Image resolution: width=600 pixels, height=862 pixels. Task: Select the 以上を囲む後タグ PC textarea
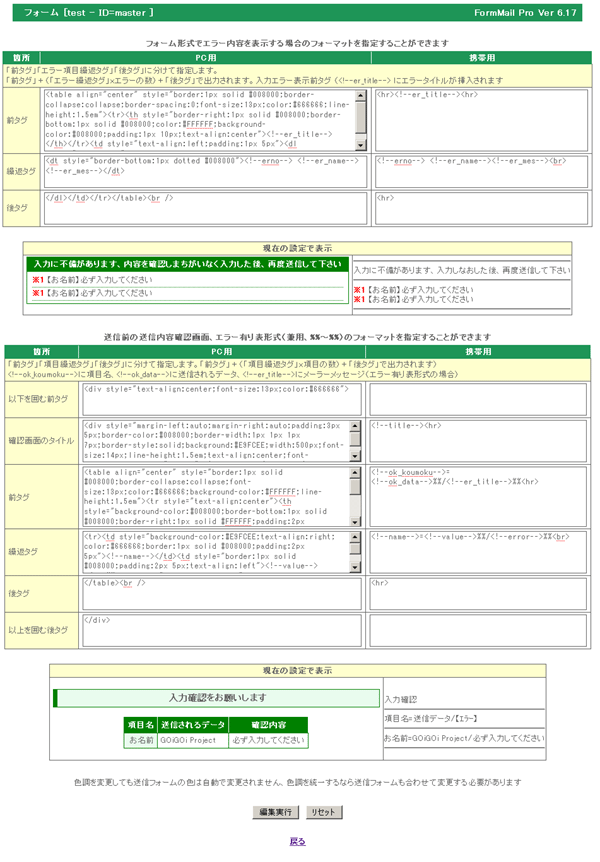click(222, 629)
